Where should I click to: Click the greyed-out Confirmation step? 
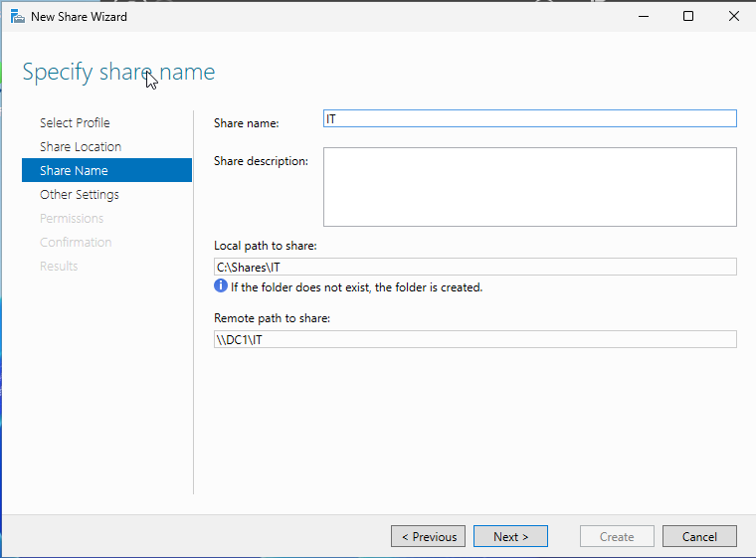point(76,242)
